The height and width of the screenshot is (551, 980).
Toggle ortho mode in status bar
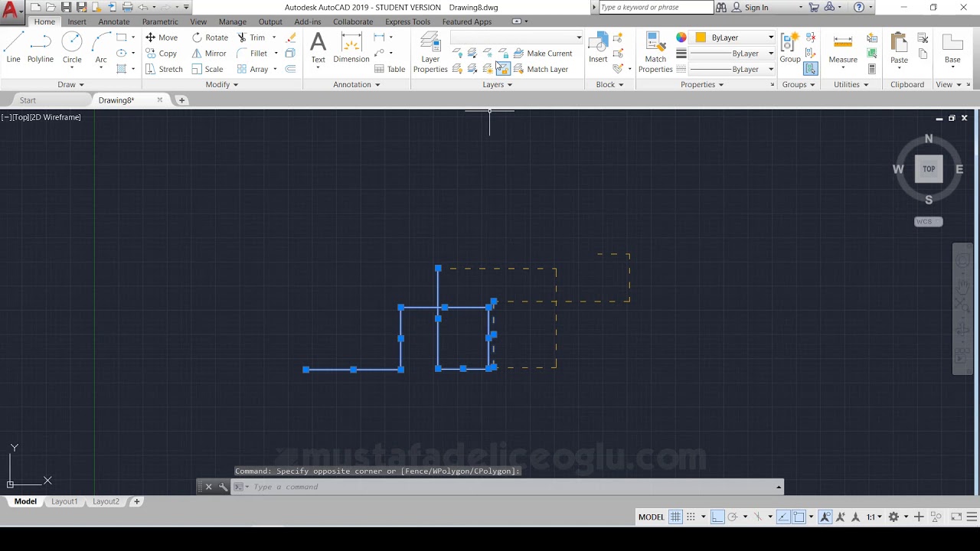(717, 517)
